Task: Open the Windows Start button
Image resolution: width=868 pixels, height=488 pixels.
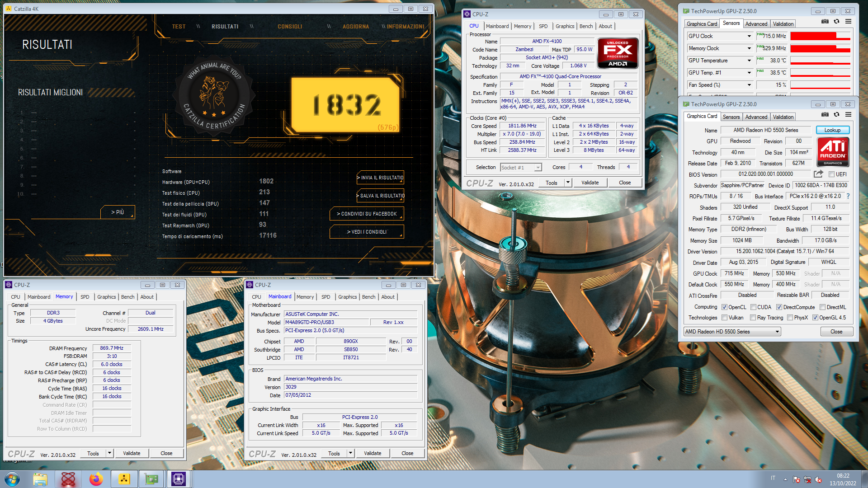Action: (x=12, y=479)
